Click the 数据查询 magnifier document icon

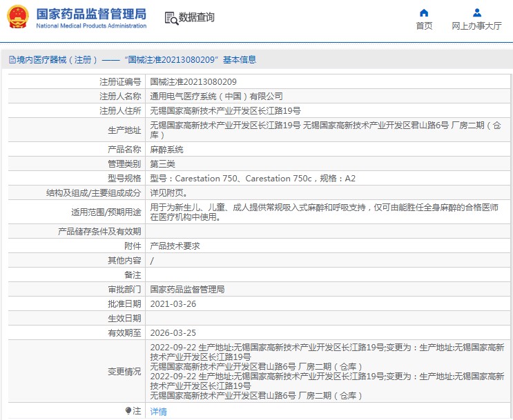(171, 19)
